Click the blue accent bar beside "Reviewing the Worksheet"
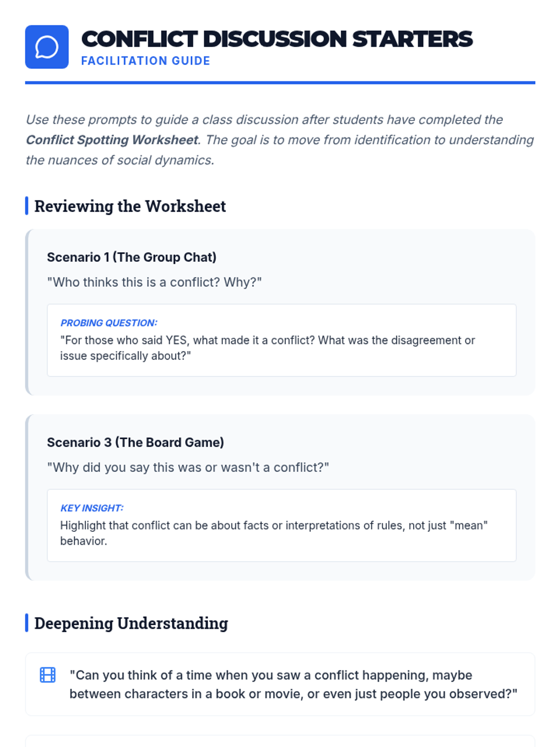 coord(27,206)
